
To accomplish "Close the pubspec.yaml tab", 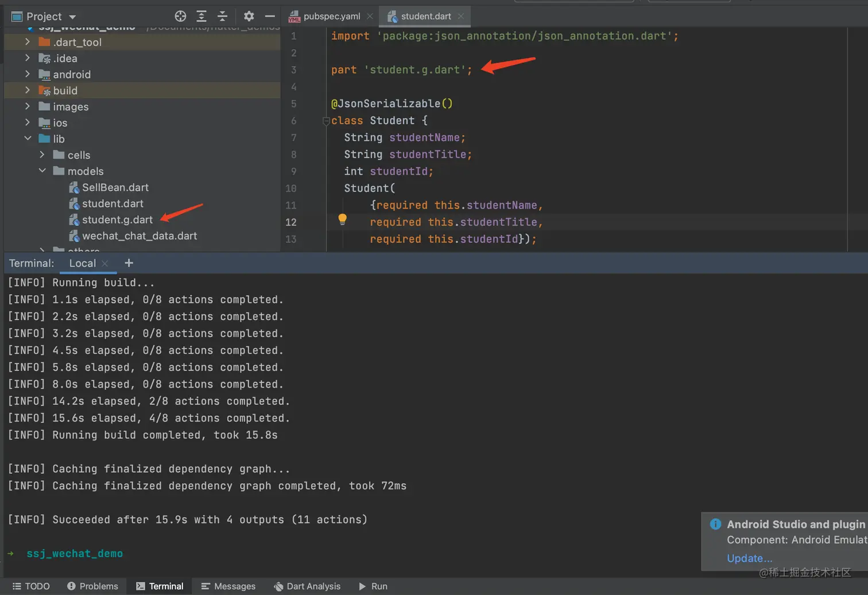I will (370, 16).
